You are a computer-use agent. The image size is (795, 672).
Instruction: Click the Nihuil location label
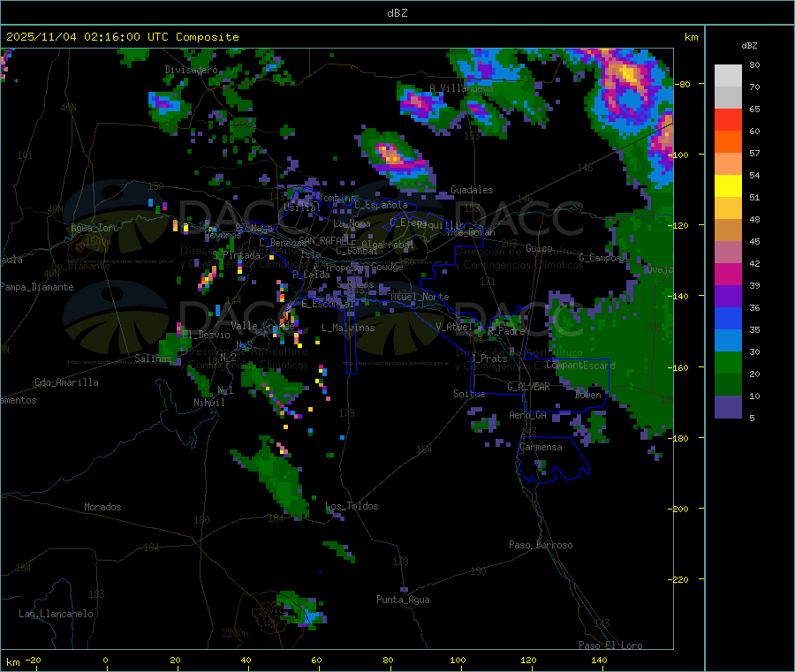(208, 403)
